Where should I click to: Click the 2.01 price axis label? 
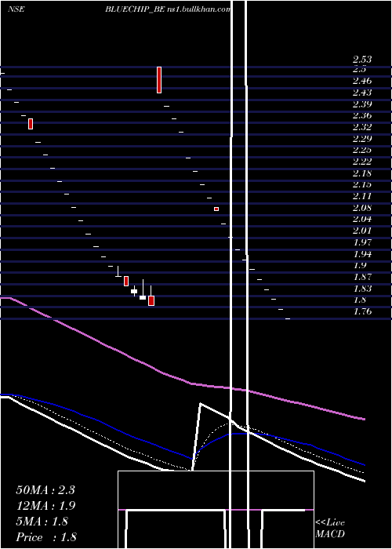coord(362,231)
